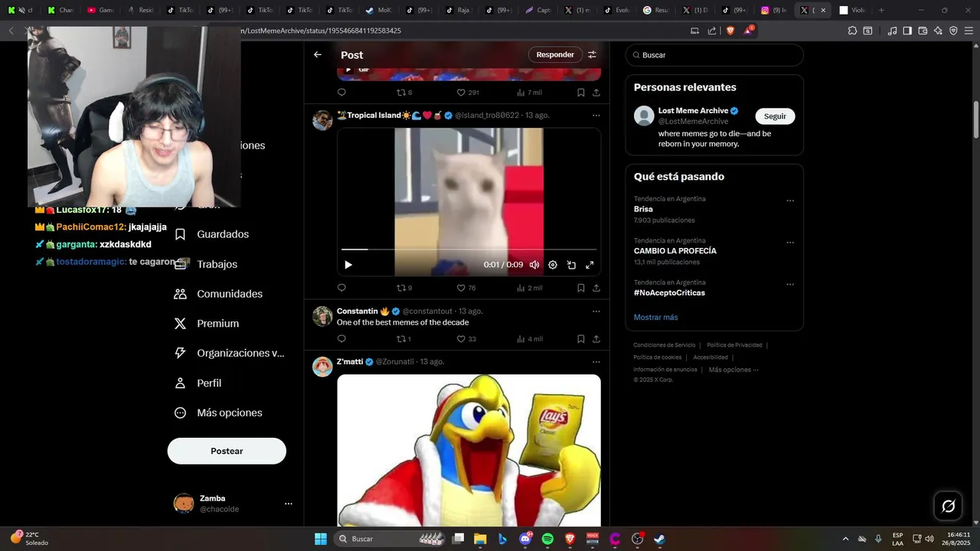
Task: Bookmark Tropical Island's post
Action: (581, 288)
